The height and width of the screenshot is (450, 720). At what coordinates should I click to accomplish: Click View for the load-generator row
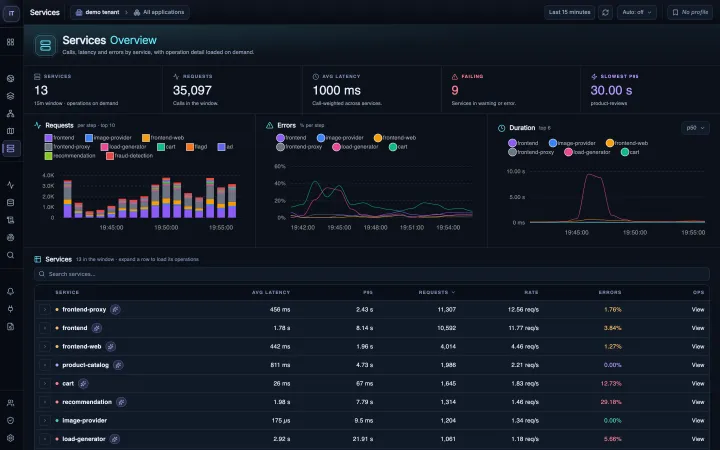tap(698, 439)
